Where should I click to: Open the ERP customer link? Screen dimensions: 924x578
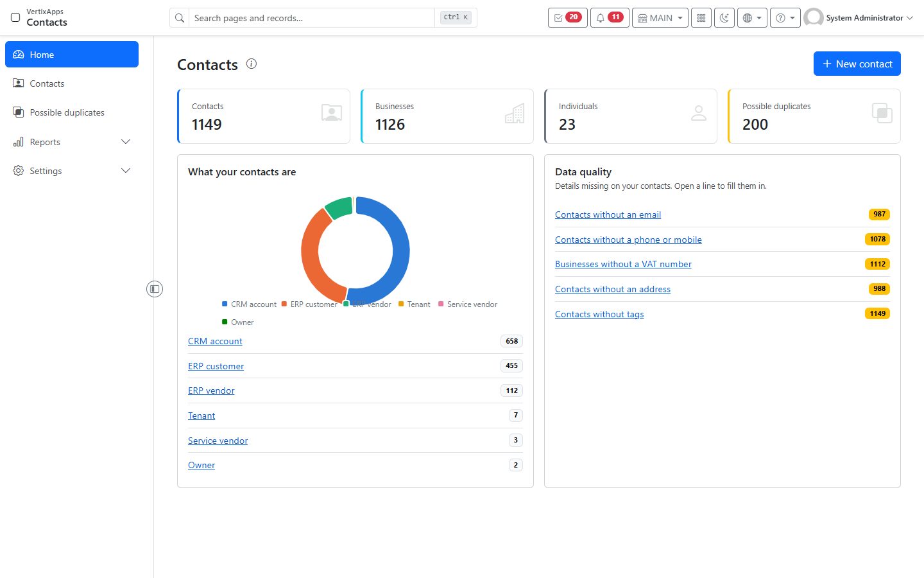coord(216,366)
